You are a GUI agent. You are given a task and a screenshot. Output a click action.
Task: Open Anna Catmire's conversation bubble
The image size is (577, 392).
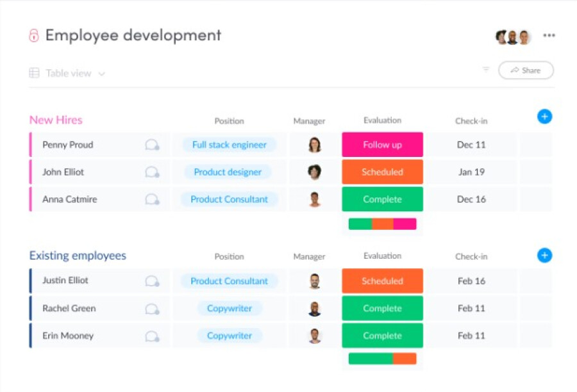(152, 199)
